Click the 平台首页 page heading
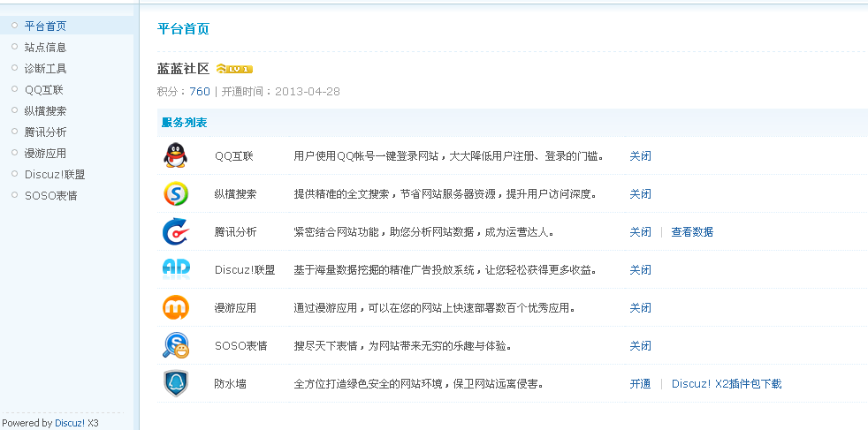 point(183,29)
